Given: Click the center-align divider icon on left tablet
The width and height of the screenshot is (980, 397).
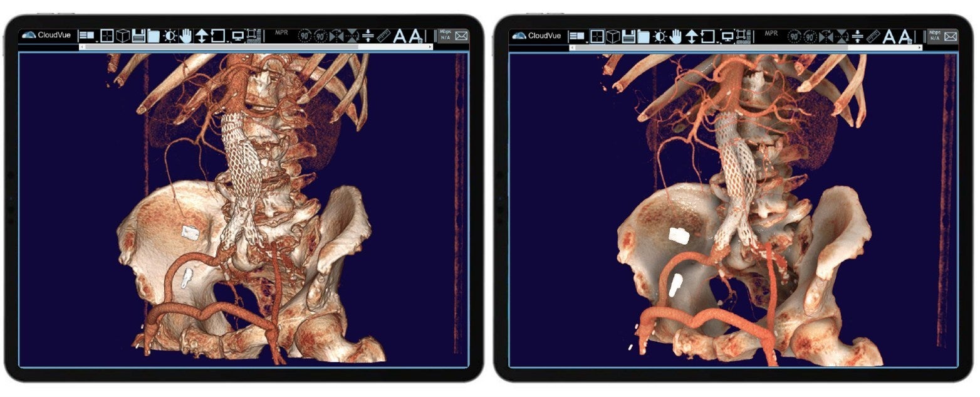Looking at the screenshot, I should (368, 36).
